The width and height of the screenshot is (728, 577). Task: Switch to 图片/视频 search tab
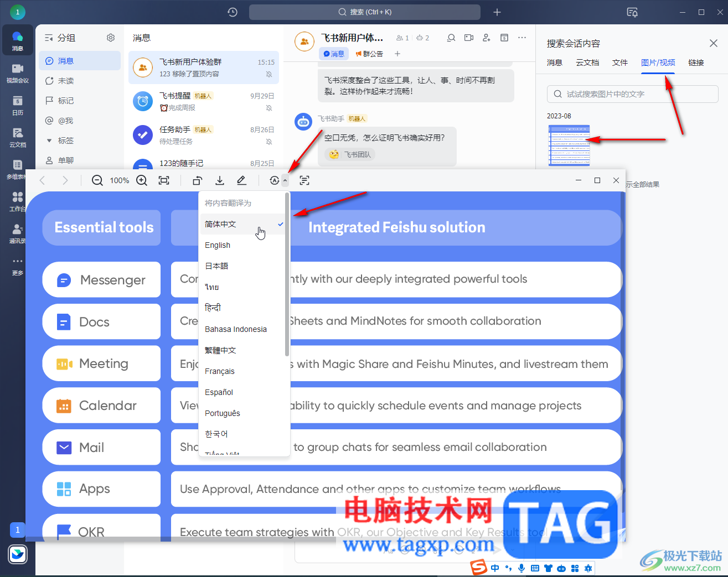[658, 63]
